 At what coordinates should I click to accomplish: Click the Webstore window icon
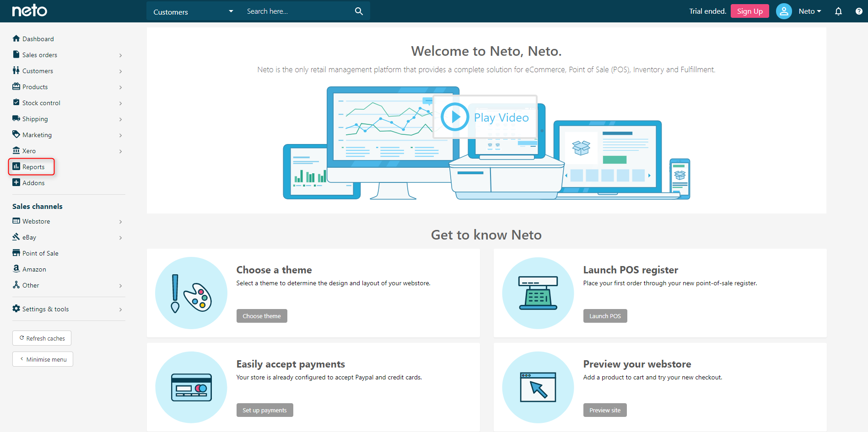[x=16, y=221]
